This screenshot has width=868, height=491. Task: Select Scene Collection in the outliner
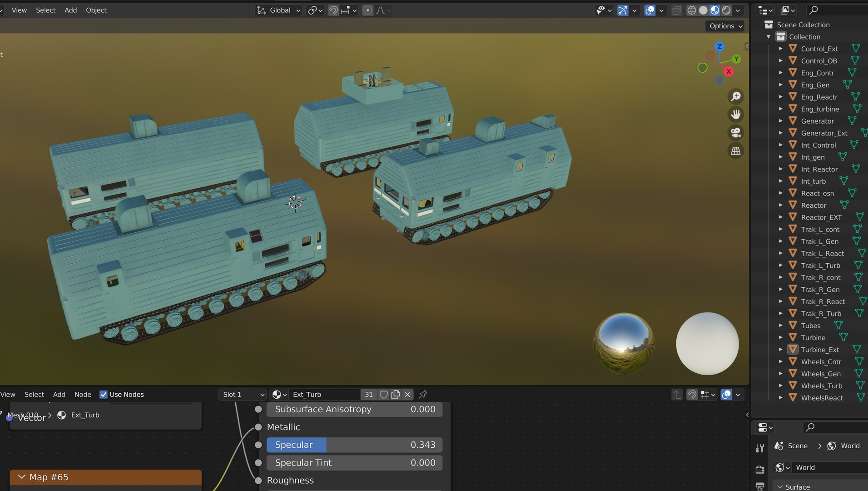click(803, 25)
